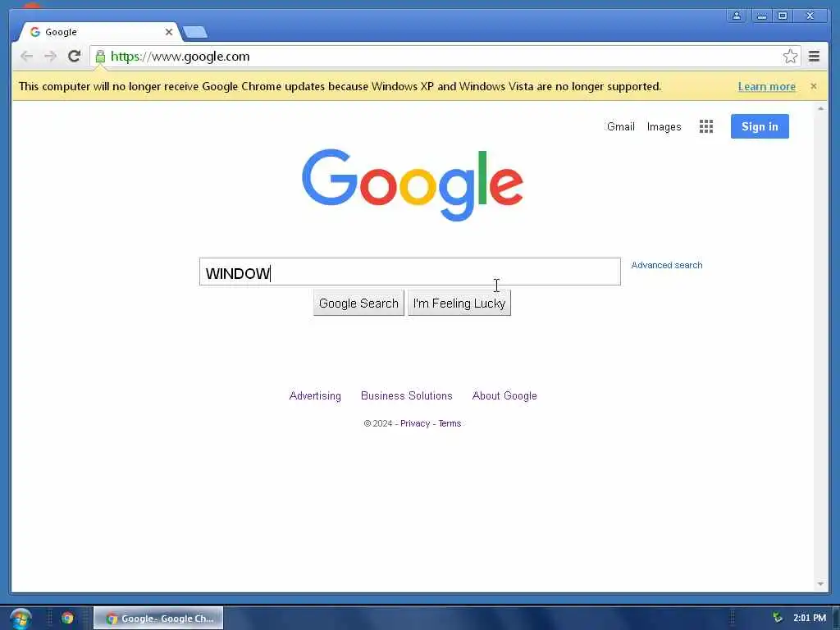
Task: Click the page scrollbar down arrow
Action: [820, 584]
